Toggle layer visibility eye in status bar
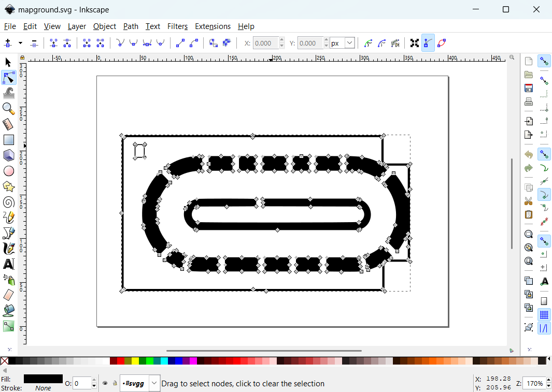Image resolution: width=552 pixels, height=392 pixels. tap(105, 384)
